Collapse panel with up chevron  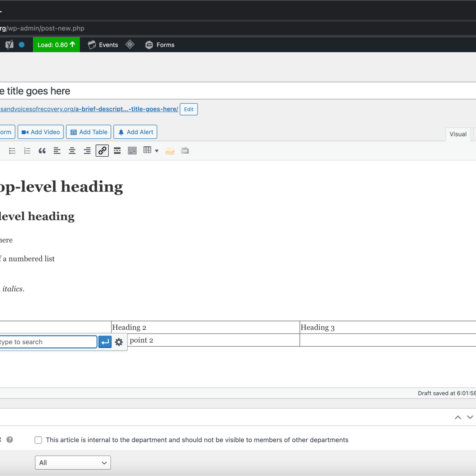[458, 417]
